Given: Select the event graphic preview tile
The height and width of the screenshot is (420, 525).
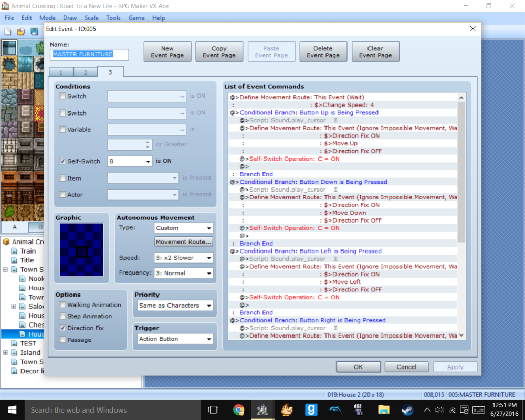Looking at the screenshot, I should [x=82, y=249].
